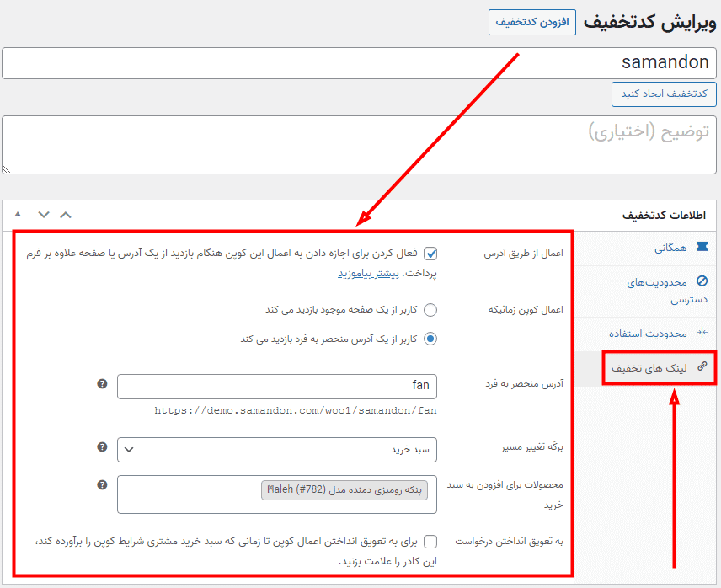Select radio کاربر از یک آدرس منحصر به فرد
The height and width of the screenshot is (588, 721).
430,339
